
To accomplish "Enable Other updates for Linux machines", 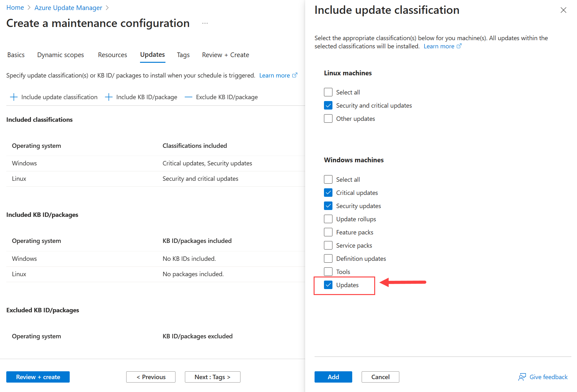I will [328, 118].
